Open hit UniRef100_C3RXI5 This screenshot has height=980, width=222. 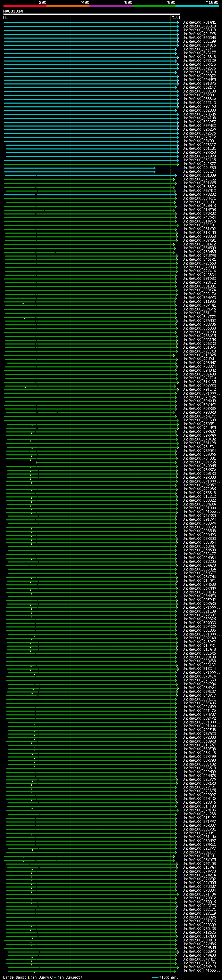click(199, 64)
